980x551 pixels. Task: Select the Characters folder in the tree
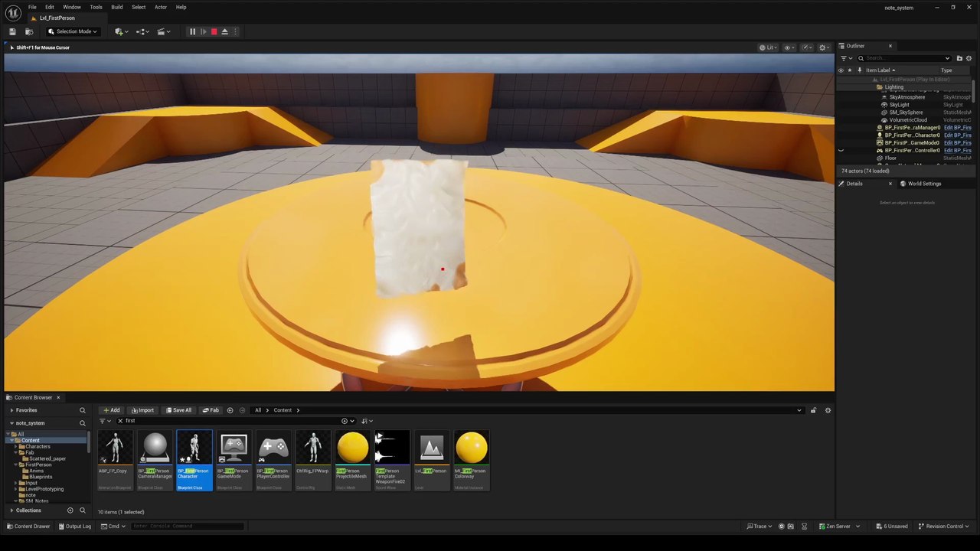(38, 447)
